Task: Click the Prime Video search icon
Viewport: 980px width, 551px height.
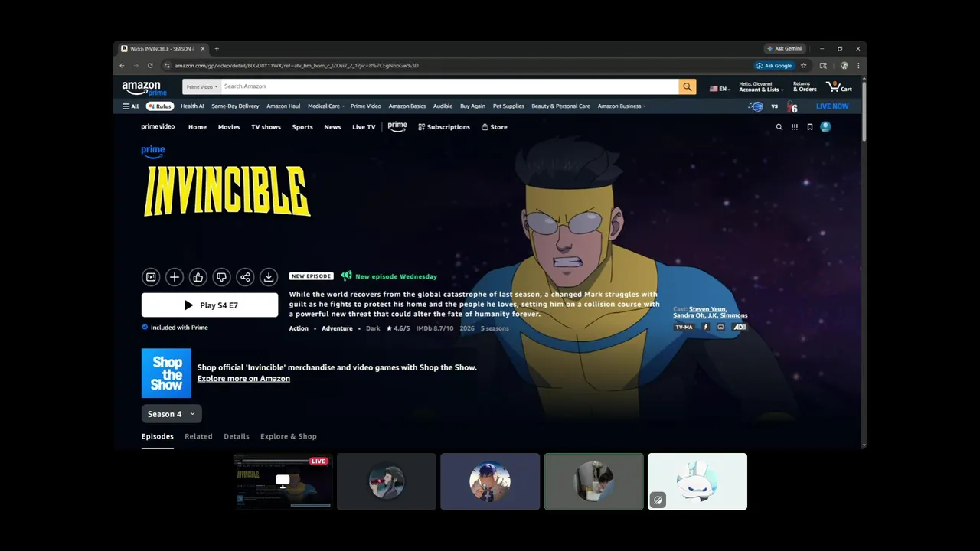Action: [779, 127]
